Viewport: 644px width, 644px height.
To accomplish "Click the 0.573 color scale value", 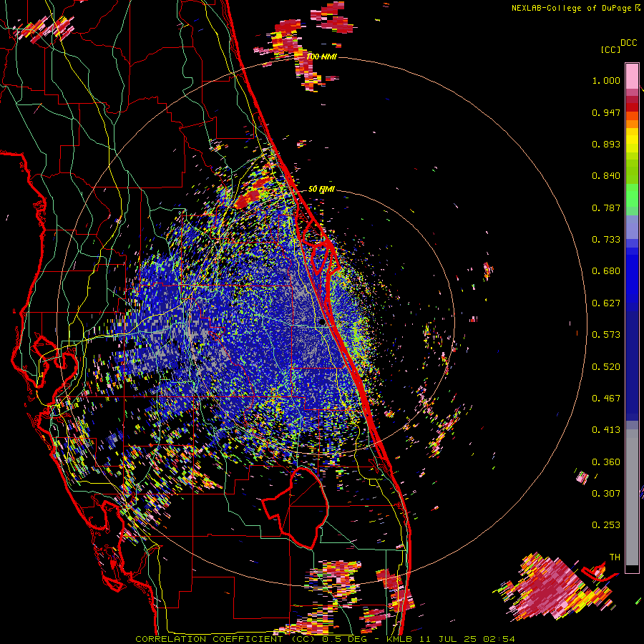I will [606, 335].
